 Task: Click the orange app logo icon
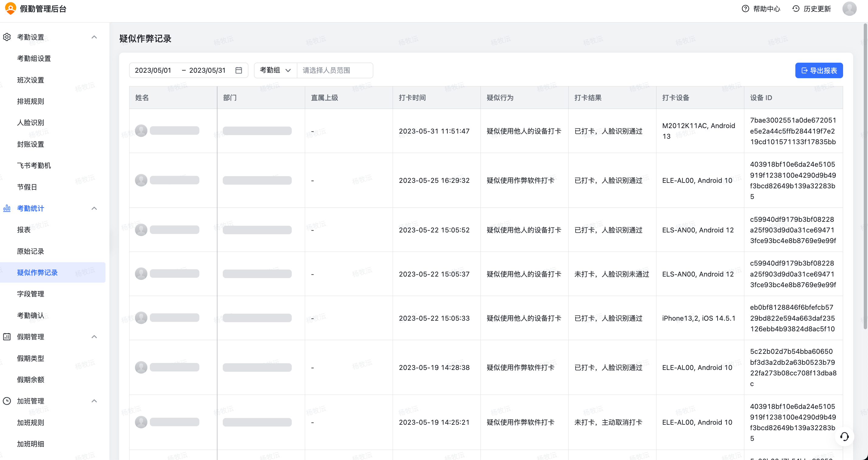coord(11,9)
